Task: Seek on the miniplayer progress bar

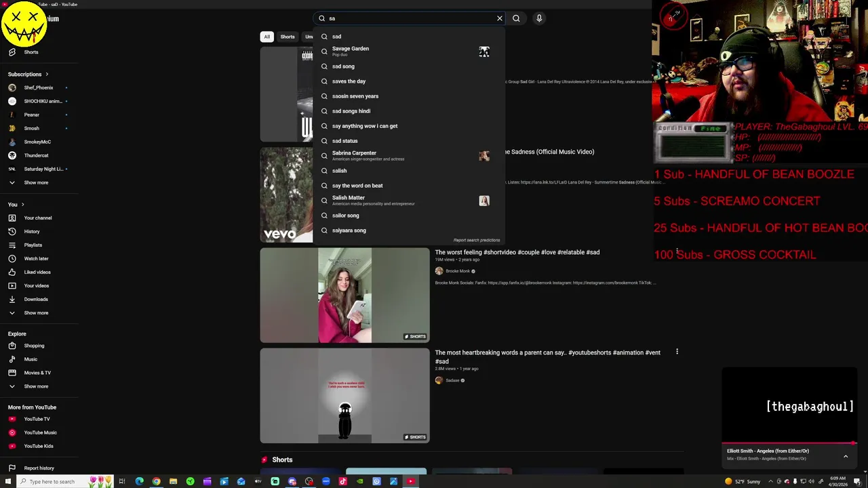Action: 790,443
